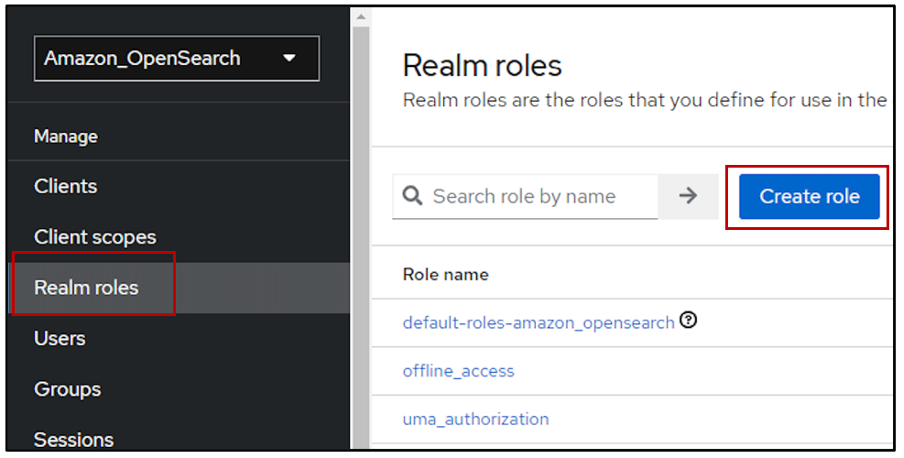Open the default-roles-amazon_opensearch role link
The width and height of the screenshot is (904, 458).
click(x=538, y=322)
